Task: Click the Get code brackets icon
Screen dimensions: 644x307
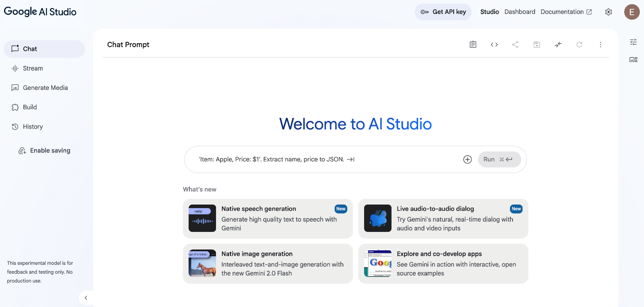Action: 494,44
